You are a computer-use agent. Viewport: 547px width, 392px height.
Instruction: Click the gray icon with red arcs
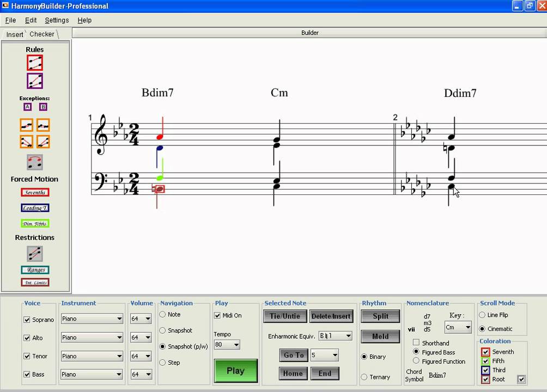tap(35, 162)
